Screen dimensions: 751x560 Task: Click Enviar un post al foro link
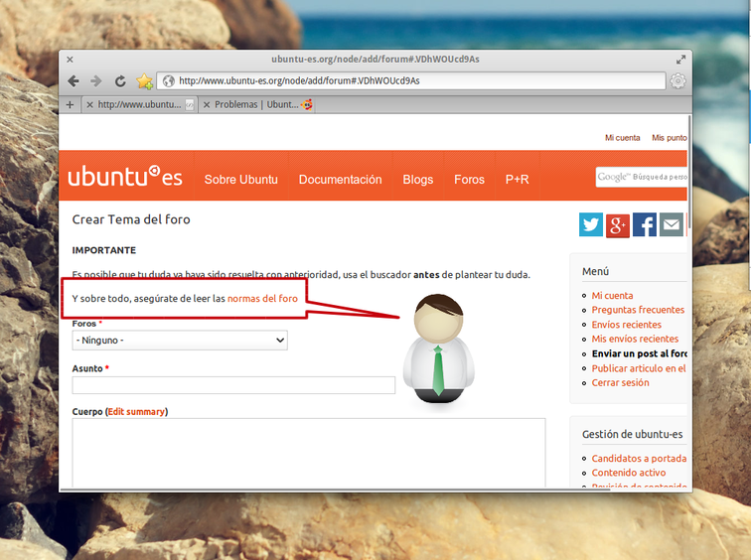(x=640, y=353)
